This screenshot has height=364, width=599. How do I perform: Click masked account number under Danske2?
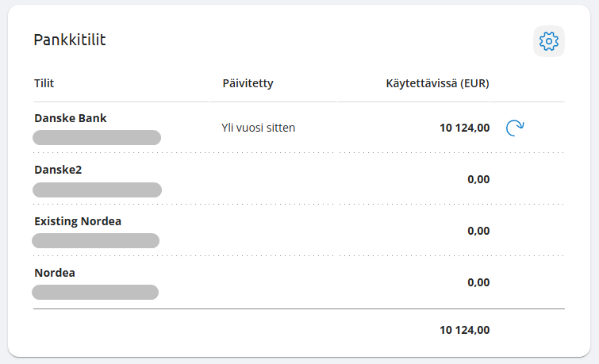(97, 190)
